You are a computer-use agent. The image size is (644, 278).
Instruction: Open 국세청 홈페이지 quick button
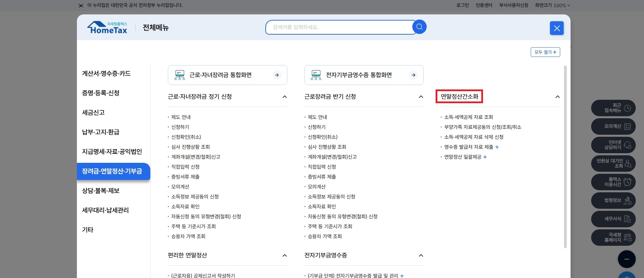(613, 238)
